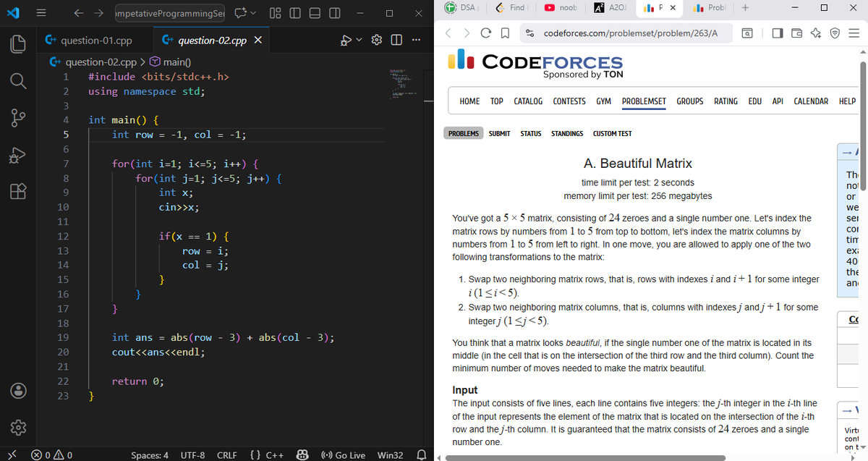Switch to the noob YouTube browser tab
Image resolution: width=868 pixels, height=461 pixels.
(561, 8)
